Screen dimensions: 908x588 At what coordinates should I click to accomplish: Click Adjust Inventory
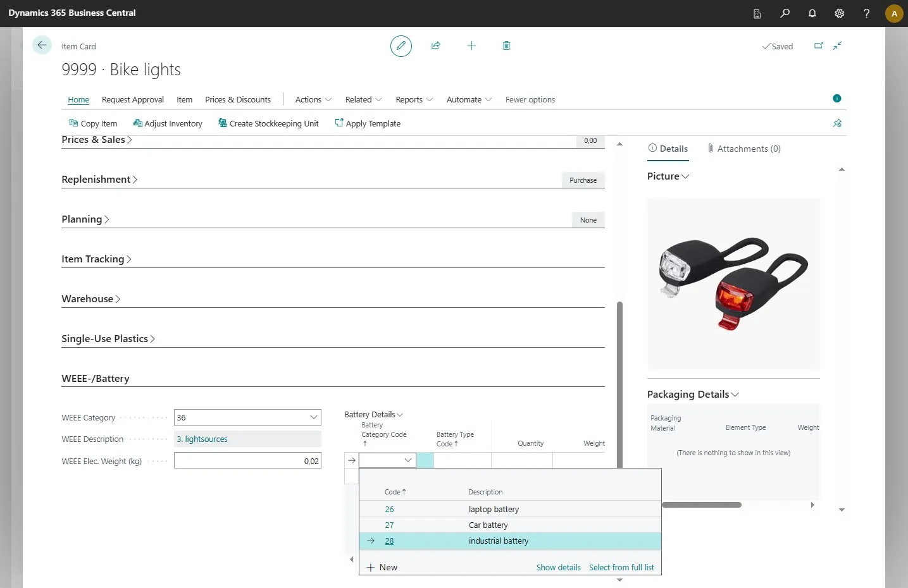(x=168, y=123)
